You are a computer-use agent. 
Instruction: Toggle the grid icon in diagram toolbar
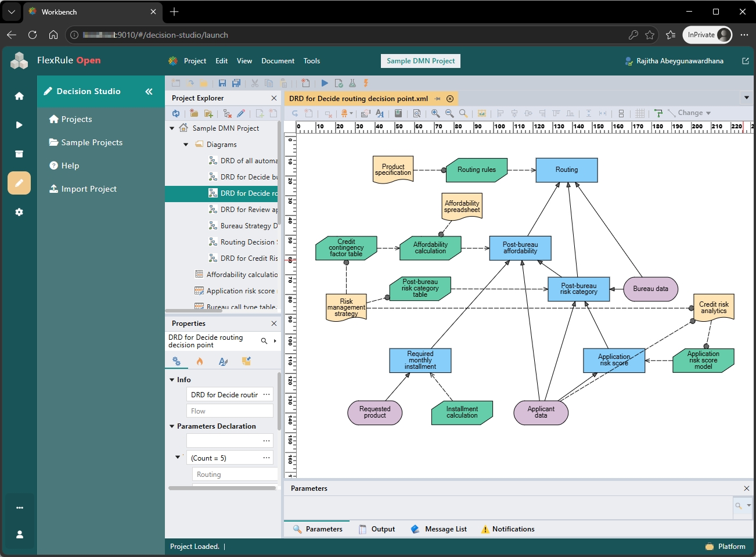[640, 113]
